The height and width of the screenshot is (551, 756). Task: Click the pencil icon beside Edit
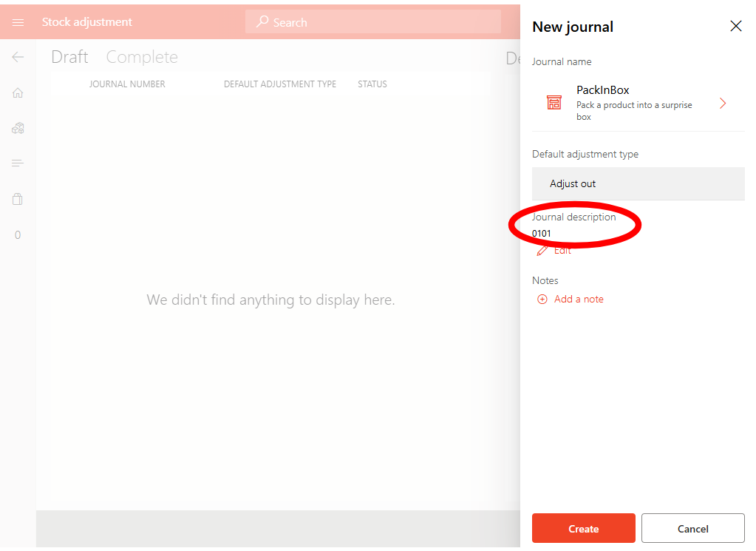[x=542, y=251]
